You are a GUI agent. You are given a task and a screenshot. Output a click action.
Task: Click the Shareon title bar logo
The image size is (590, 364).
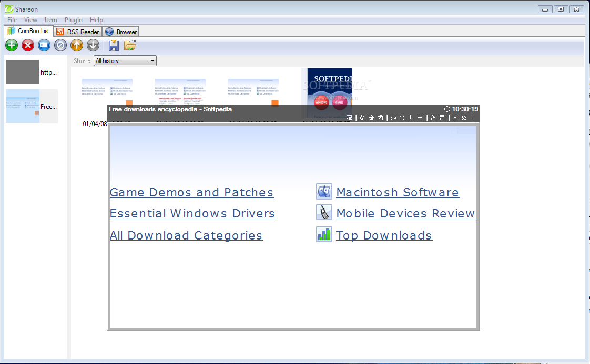point(8,8)
